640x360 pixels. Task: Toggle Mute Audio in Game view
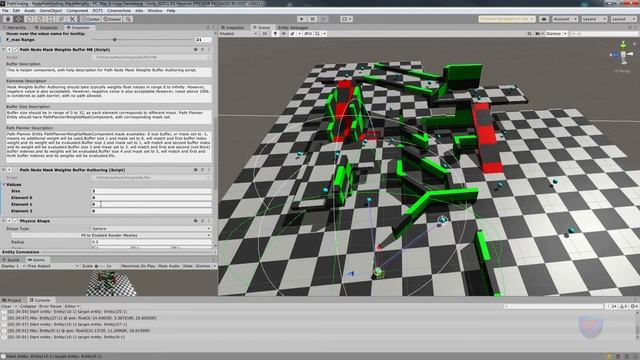(169, 266)
